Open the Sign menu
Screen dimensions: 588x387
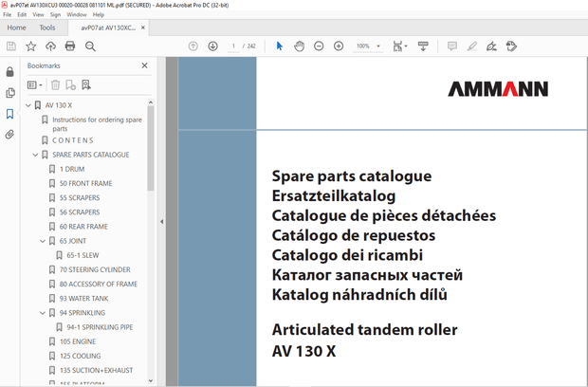(55, 14)
